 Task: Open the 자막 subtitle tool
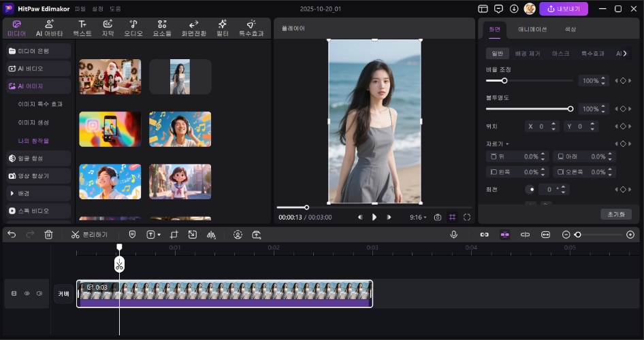pyautogui.click(x=108, y=29)
